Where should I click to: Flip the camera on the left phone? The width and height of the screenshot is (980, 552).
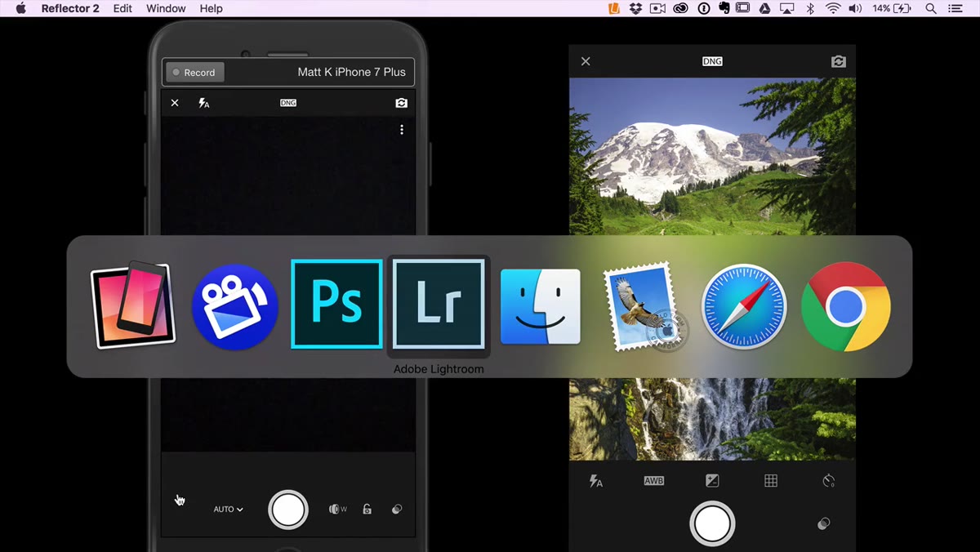(401, 103)
